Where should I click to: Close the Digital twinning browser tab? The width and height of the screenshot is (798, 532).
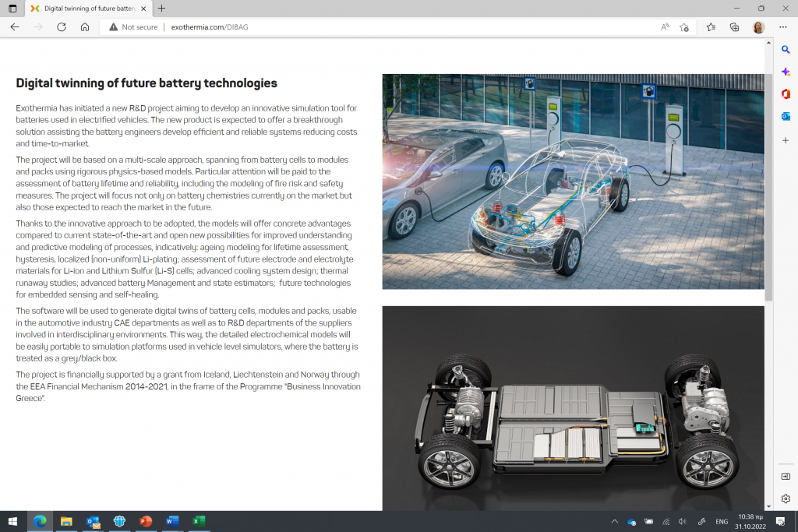143,8
